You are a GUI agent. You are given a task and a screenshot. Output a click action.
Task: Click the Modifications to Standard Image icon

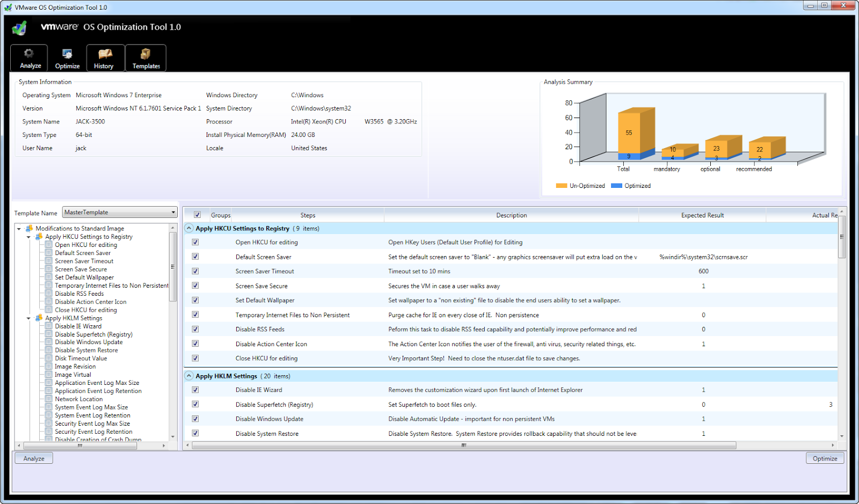pyautogui.click(x=30, y=228)
